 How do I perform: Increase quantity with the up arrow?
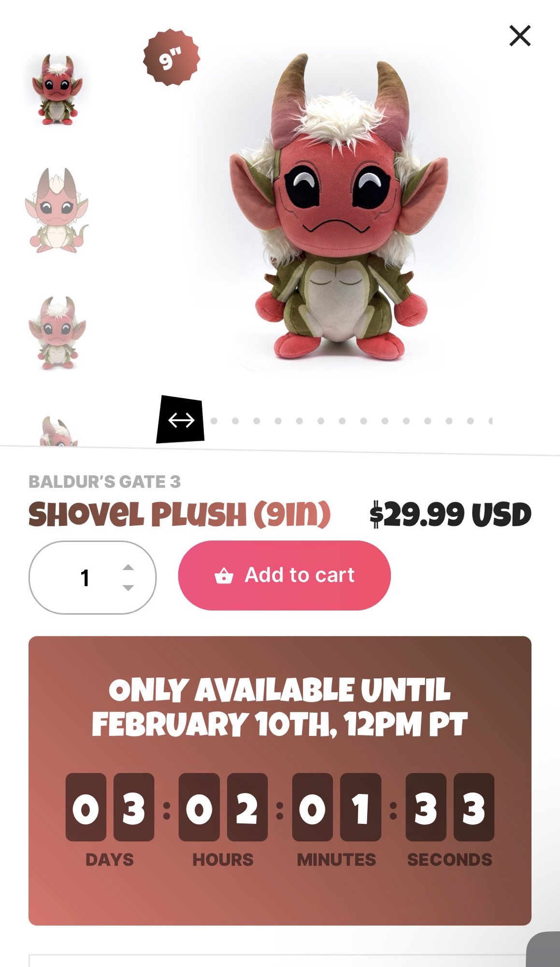(128, 567)
